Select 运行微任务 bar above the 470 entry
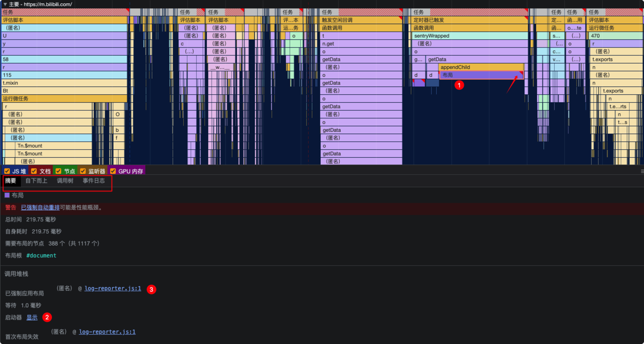644x344 pixels. tap(616, 28)
